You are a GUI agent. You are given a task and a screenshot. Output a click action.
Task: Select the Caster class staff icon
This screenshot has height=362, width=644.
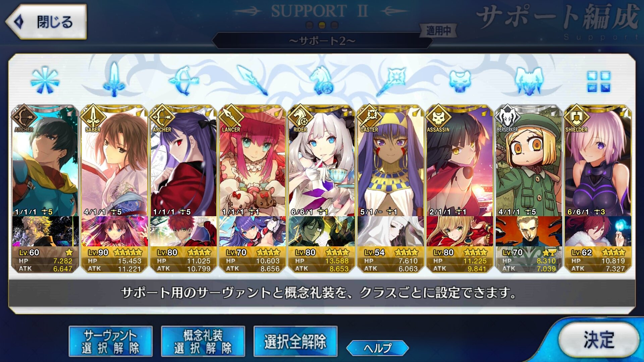click(391, 80)
